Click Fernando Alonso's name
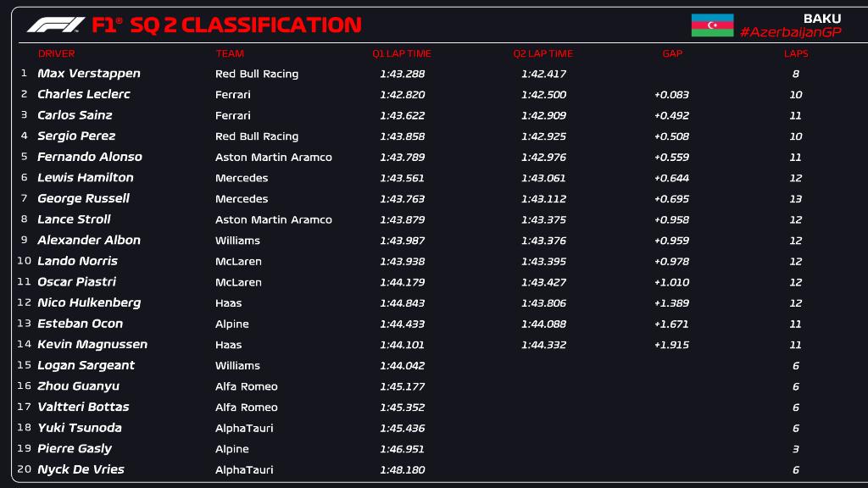The image size is (868, 488). (90, 157)
